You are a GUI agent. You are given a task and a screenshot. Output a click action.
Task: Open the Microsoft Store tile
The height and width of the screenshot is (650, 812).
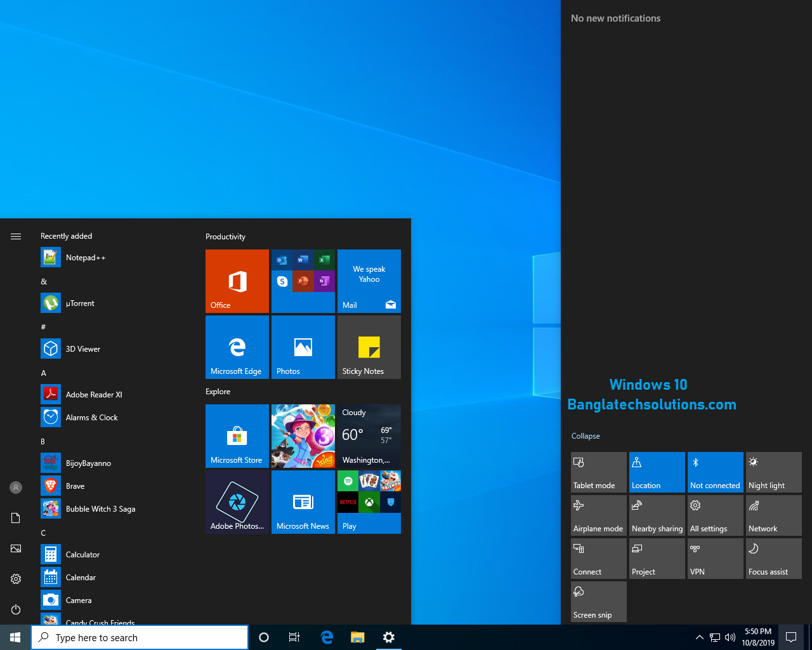point(237,436)
